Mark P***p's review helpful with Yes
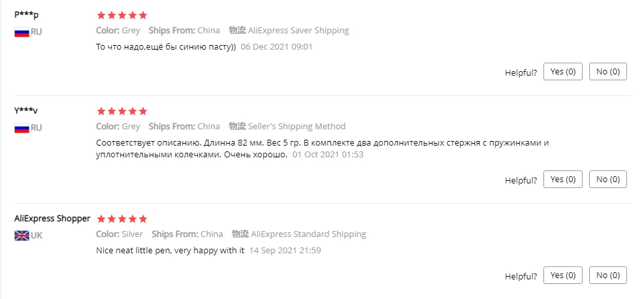Viewport: 644px width, 299px height. click(562, 72)
